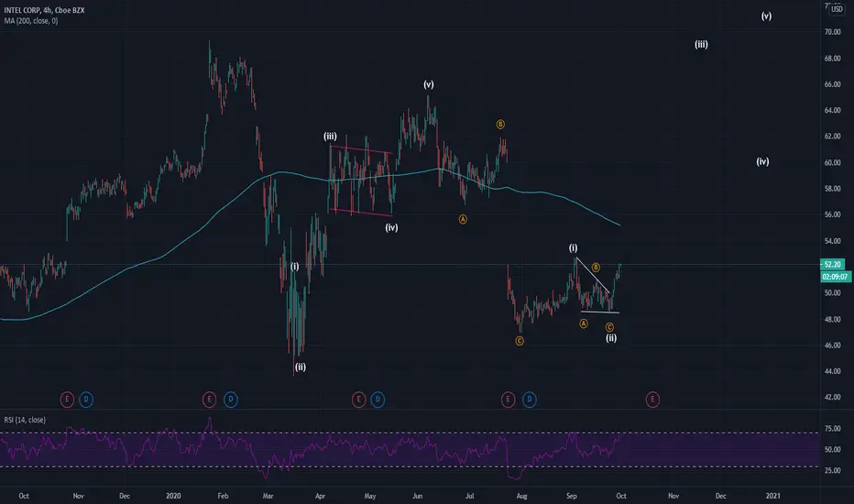Click the dividend D marker near November 2019
The height and width of the screenshot is (504, 854).
86,400
